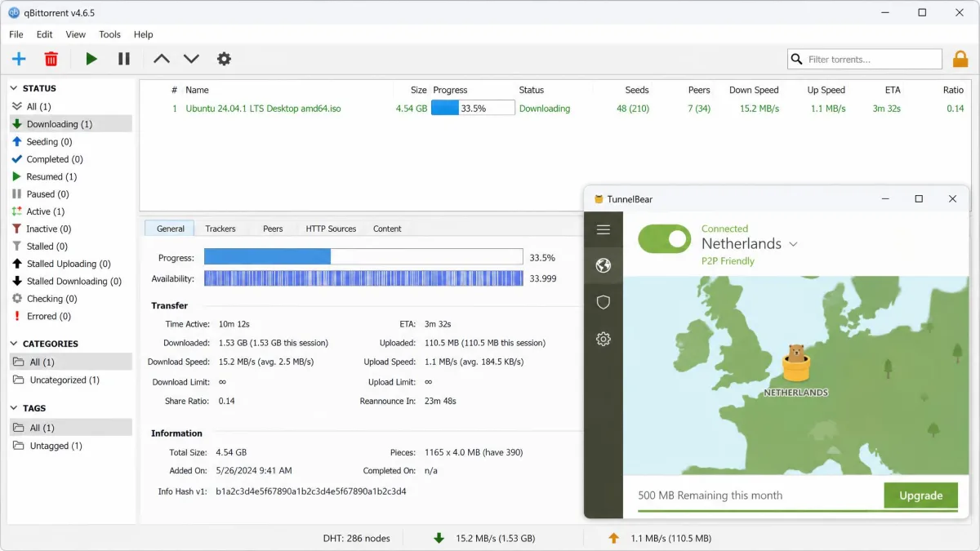
Task: Click the General tab Progress bar
Action: pos(363,257)
